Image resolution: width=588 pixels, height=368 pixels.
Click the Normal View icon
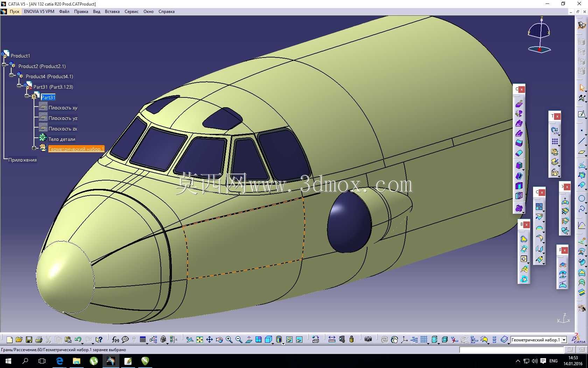click(248, 340)
